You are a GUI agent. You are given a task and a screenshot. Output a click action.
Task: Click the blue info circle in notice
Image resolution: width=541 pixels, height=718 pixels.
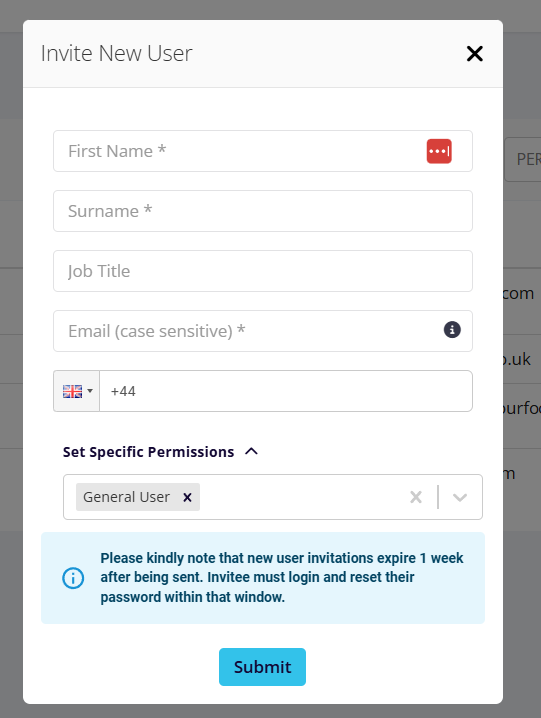point(73,578)
